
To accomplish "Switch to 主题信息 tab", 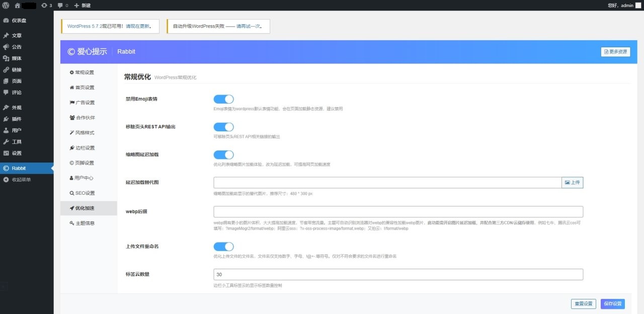I will 89,223.
